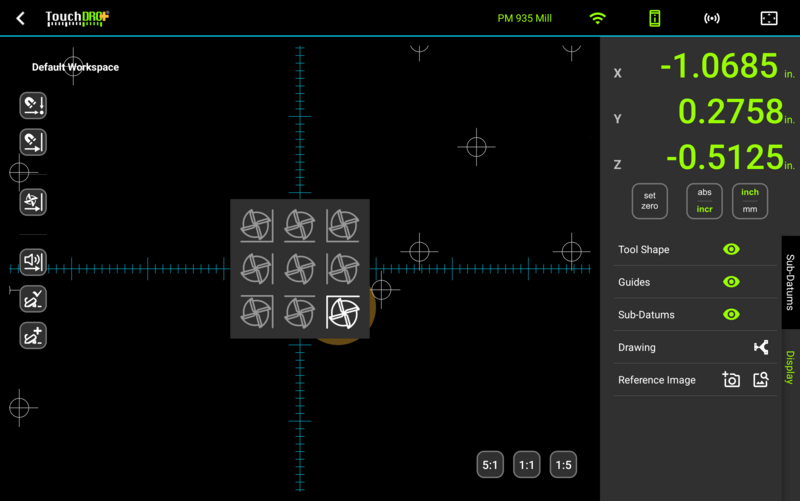Tap the broadcast signal icon

(712, 18)
